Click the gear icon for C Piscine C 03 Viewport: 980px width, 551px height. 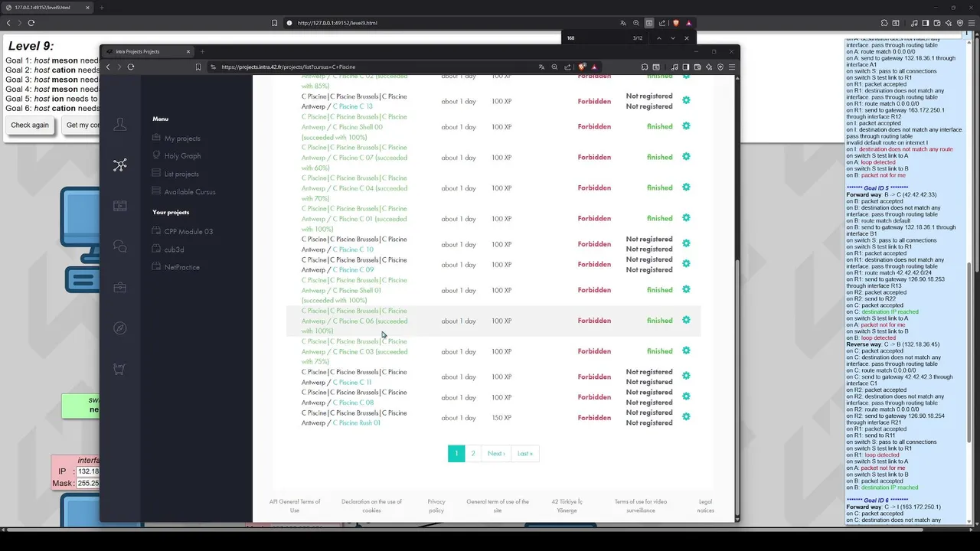686,350
